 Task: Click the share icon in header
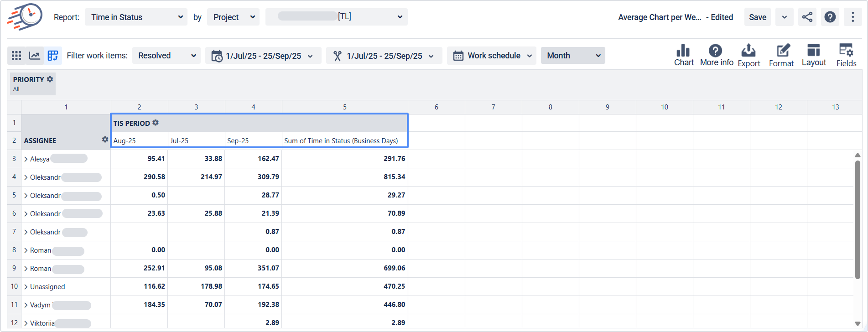[x=807, y=17]
